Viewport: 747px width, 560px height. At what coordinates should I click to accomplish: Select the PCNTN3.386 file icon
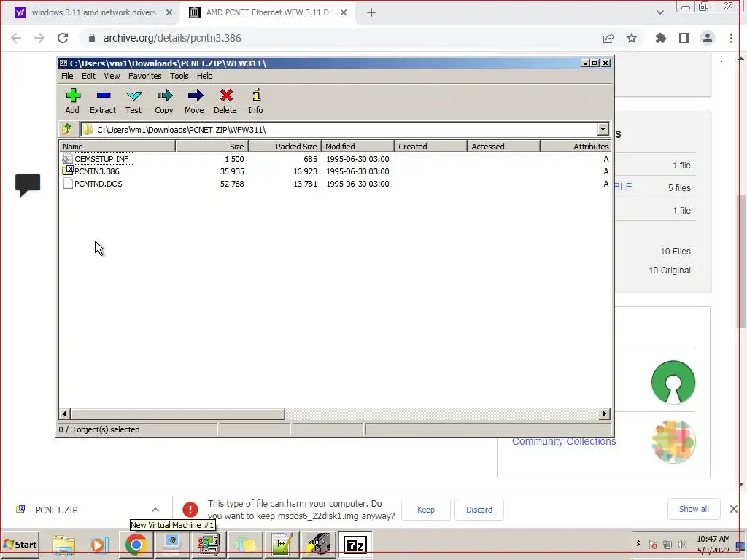(68, 171)
